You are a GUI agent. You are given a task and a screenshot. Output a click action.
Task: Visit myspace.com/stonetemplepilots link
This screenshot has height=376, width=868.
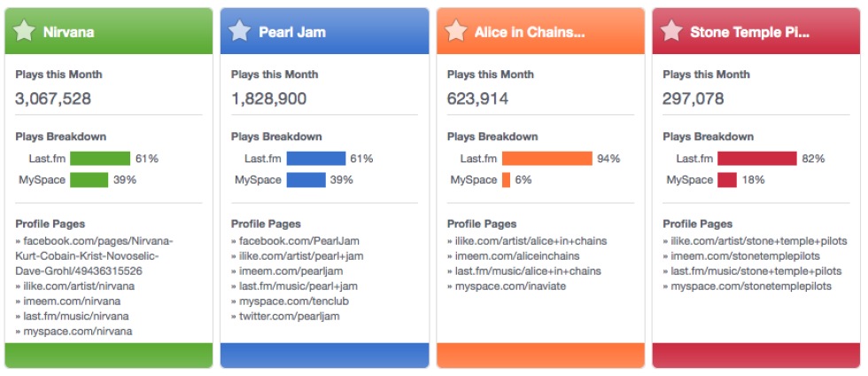coord(751,286)
